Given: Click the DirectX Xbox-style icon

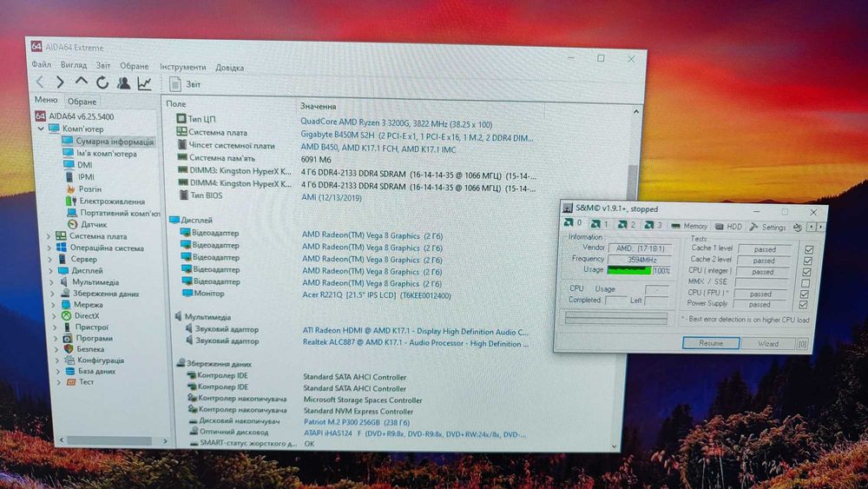Looking at the screenshot, I should click(x=67, y=315).
